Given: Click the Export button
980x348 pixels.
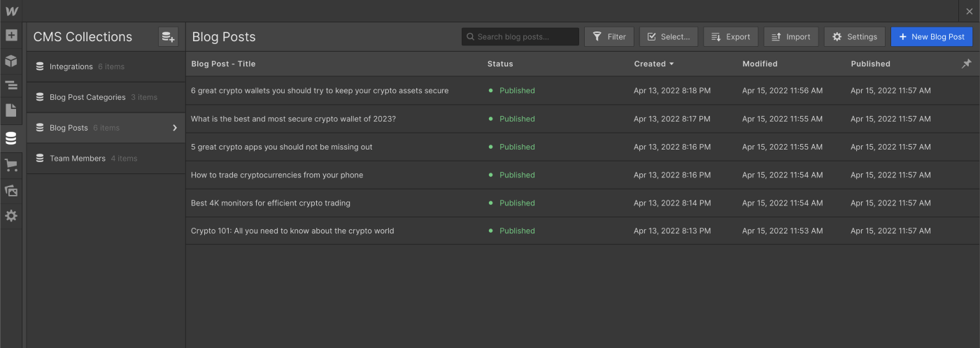Looking at the screenshot, I should (x=730, y=37).
